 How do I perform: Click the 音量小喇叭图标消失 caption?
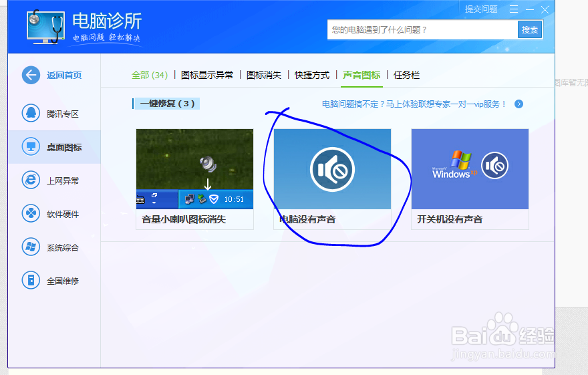point(184,219)
